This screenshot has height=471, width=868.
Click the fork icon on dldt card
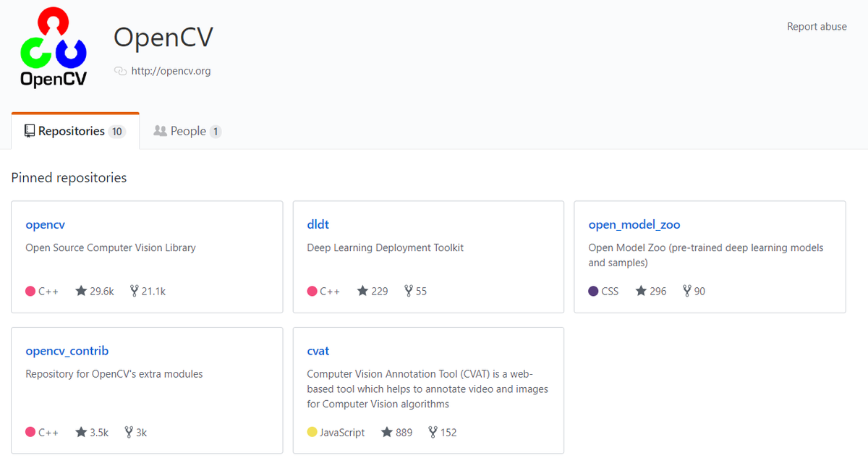point(409,291)
